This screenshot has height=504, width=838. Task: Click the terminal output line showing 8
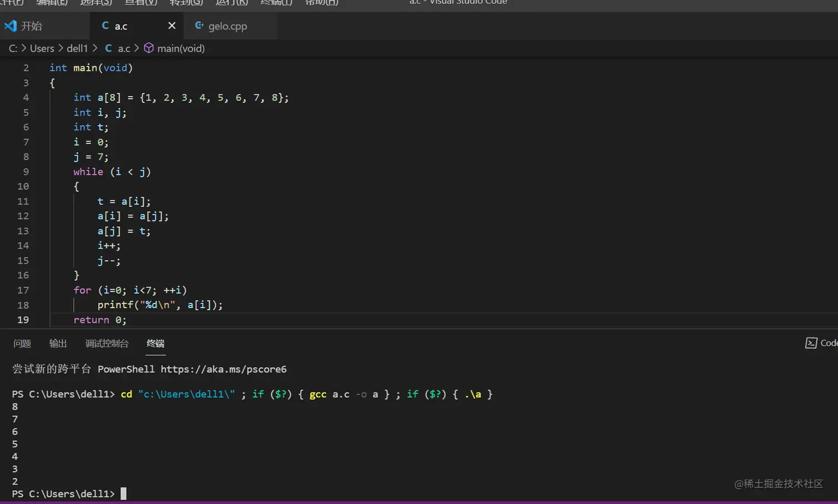tap(15, 407)
